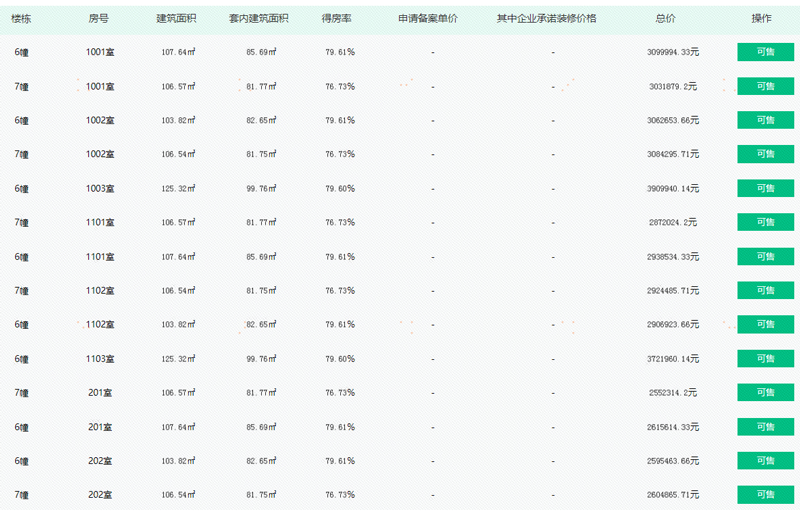
Task: Click 202室 cell in the 6幢 row
Action: click(x=100, y=460)
